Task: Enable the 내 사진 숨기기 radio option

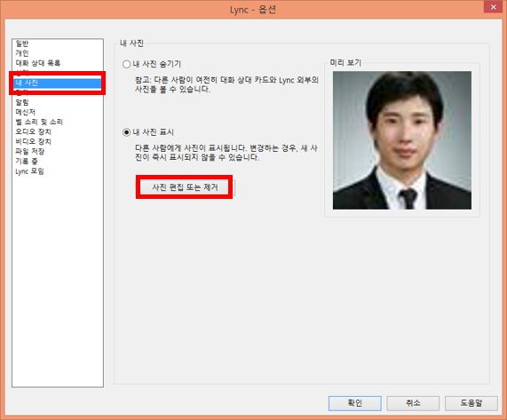Action: [126, 64]
